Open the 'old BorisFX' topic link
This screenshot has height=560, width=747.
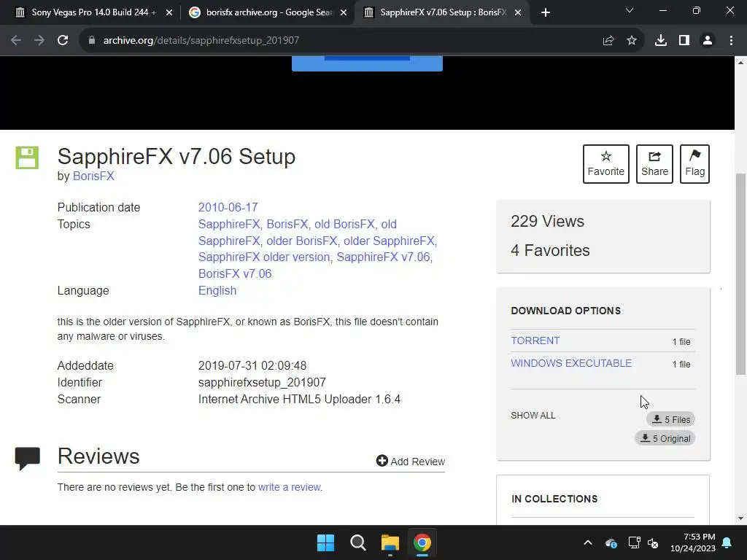tap(344, 225)
